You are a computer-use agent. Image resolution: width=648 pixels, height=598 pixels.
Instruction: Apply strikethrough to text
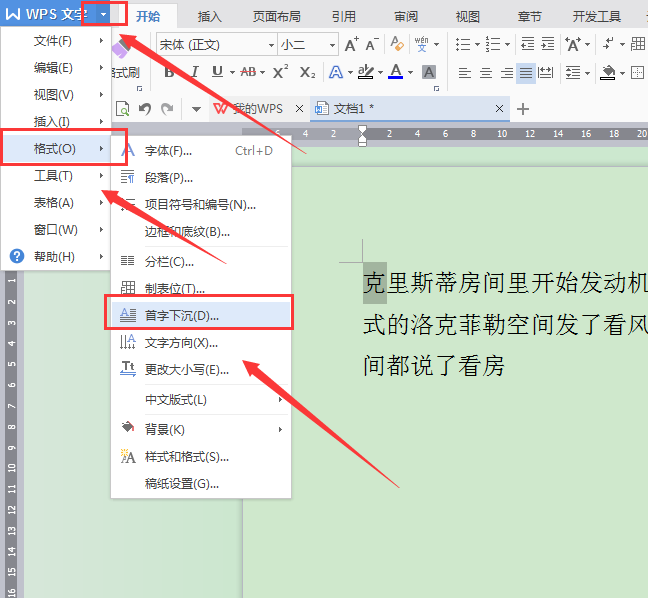[248, 72]
